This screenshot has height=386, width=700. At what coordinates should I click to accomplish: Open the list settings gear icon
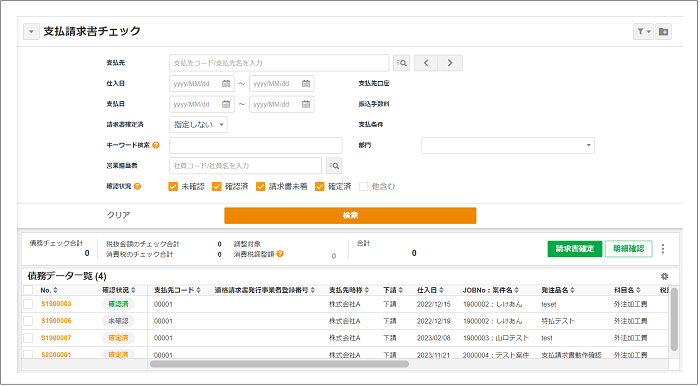pos(664,276)
